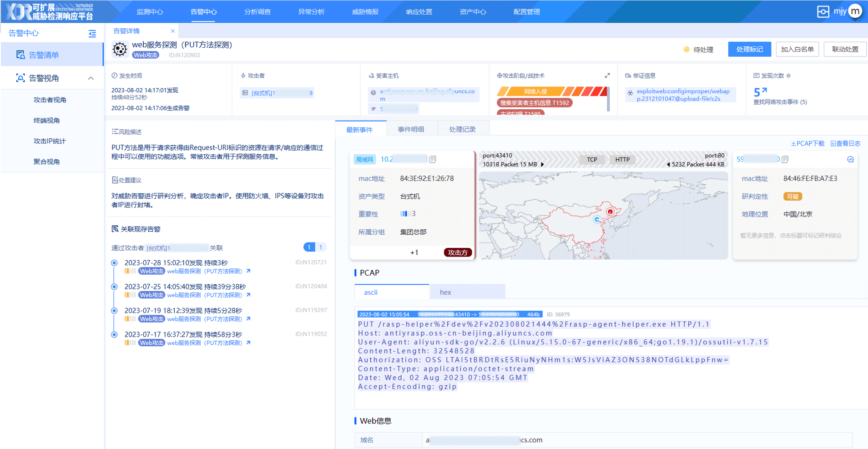Open 终端视角 in the sidebar

(x=46, y=120)
